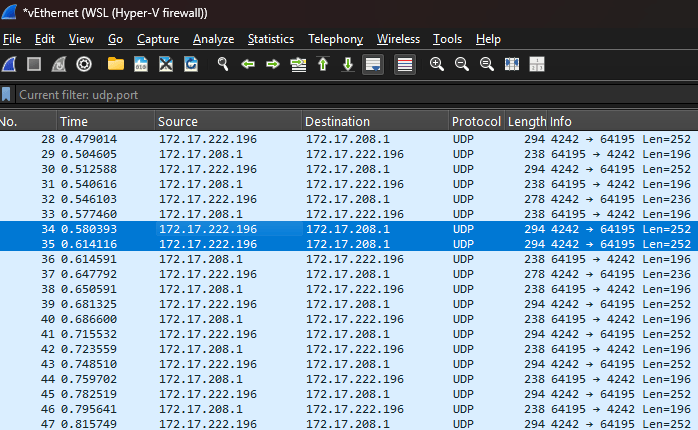Restart the current capture
This screenshot has height=430, width=698.
59,64
